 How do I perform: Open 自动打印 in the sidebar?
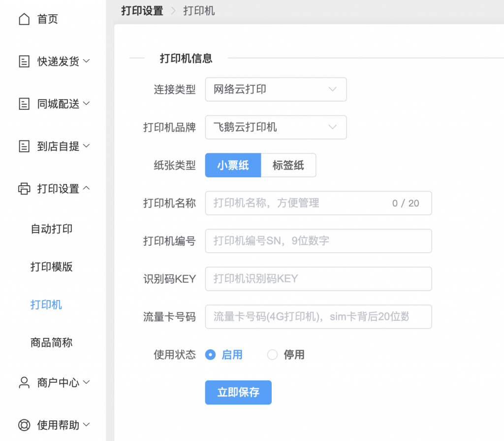pos(52,229)
